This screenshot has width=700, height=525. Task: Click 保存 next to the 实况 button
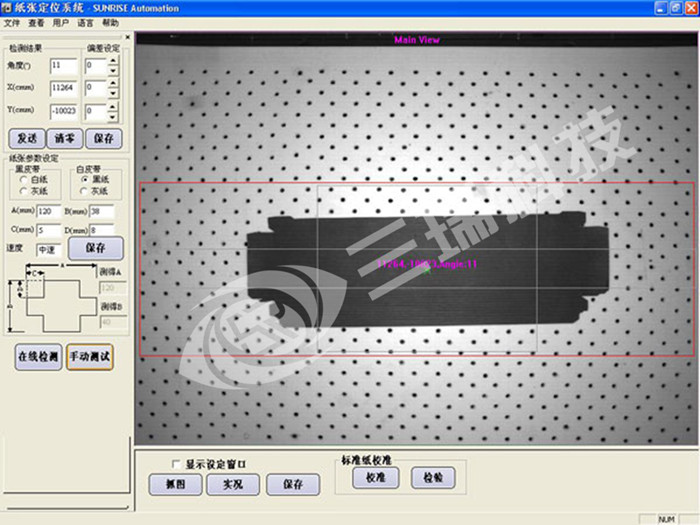[x=293, y=484]
